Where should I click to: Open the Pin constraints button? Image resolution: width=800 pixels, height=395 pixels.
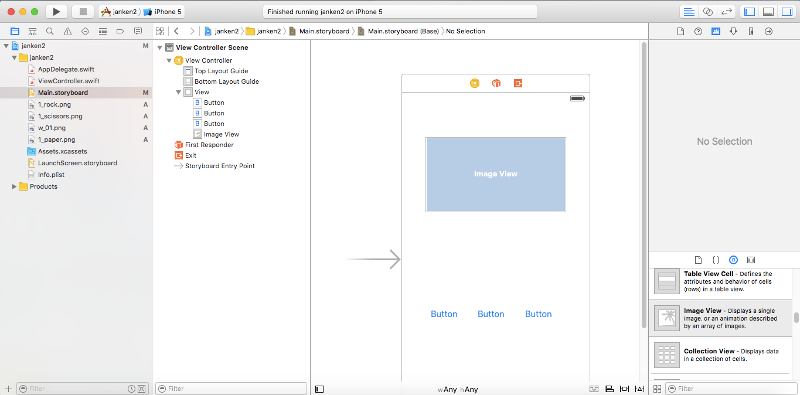click(623, 389)
